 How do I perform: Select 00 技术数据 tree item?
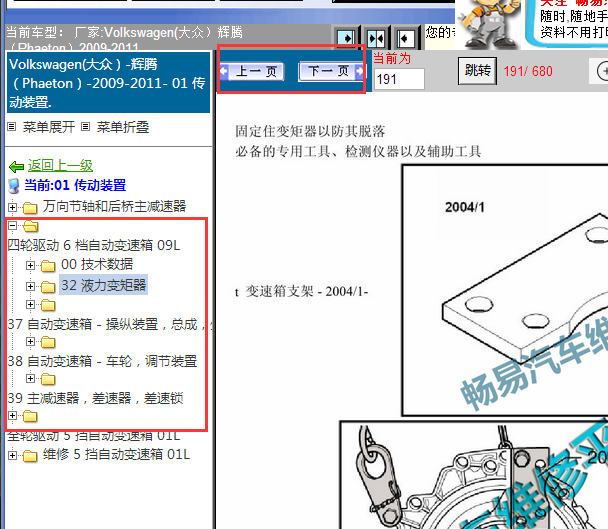click(x=97, y=264)
